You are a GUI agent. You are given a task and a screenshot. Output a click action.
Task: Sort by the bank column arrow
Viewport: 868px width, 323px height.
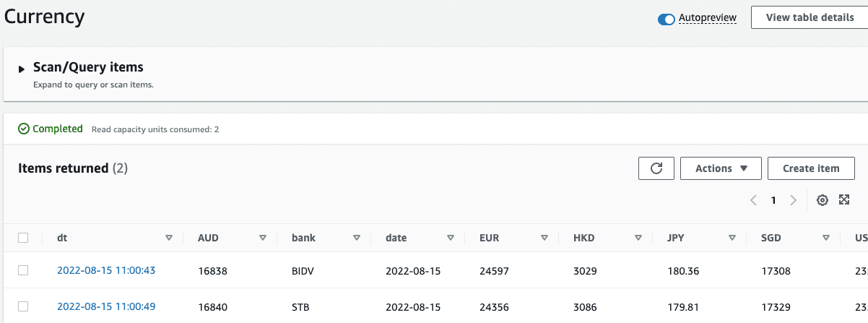[357, 238]
